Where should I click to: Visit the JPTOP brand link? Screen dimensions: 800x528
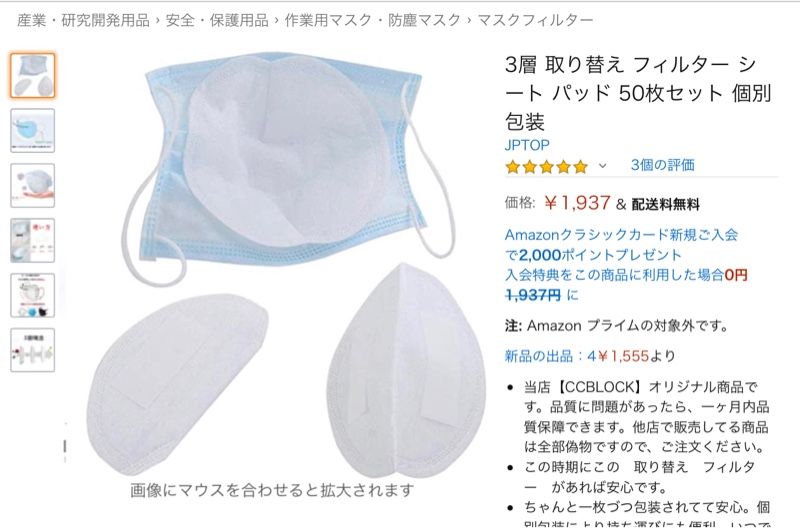pyautogui.click(x=527, y=145)
